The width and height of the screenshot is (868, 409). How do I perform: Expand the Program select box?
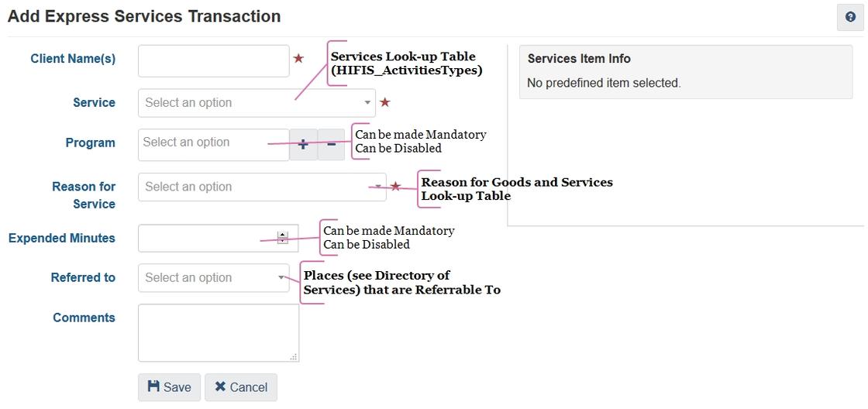pos(213,144)
